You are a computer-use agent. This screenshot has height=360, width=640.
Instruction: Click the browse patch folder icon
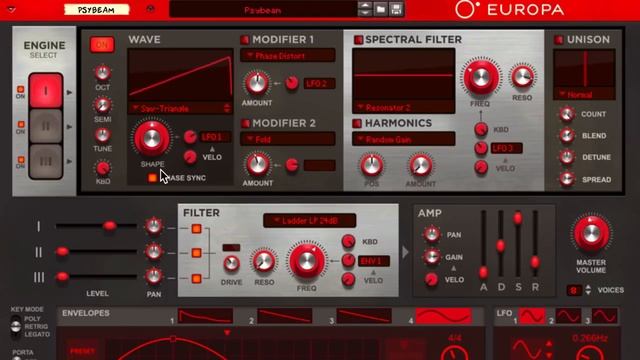380,9
